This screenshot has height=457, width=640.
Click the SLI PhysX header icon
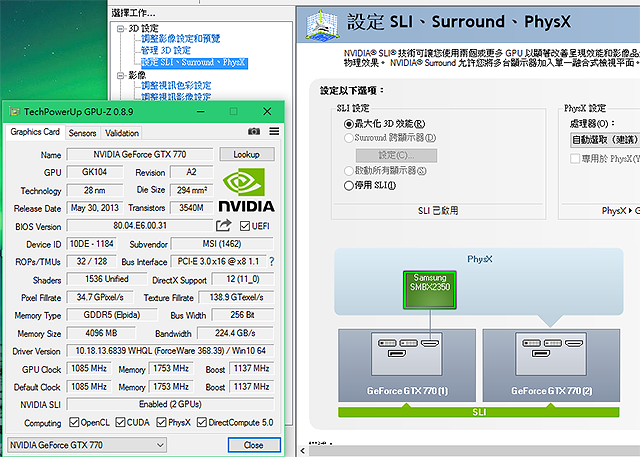tap(322, 25)
